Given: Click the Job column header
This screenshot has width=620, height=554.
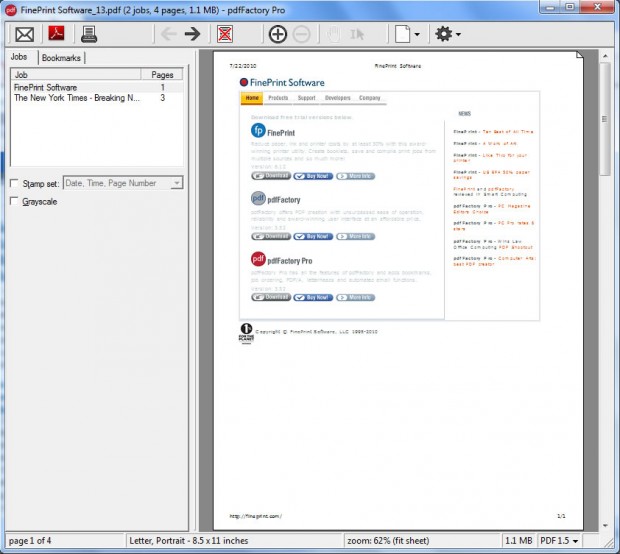Looking at the screenshot, I should tap(76, 75).
